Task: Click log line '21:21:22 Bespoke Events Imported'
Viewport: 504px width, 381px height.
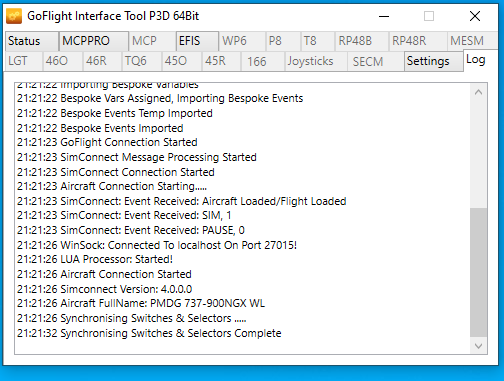Action: pos(100,128)
